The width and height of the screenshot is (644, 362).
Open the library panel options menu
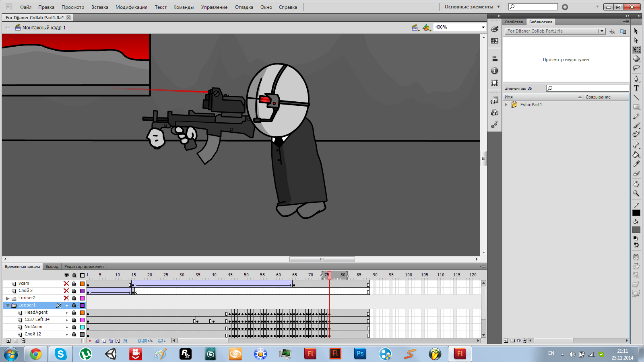pos(626,22)
